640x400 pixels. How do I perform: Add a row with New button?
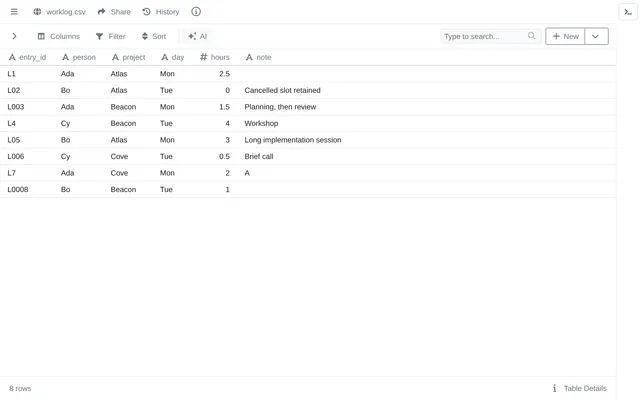point(565,36)
